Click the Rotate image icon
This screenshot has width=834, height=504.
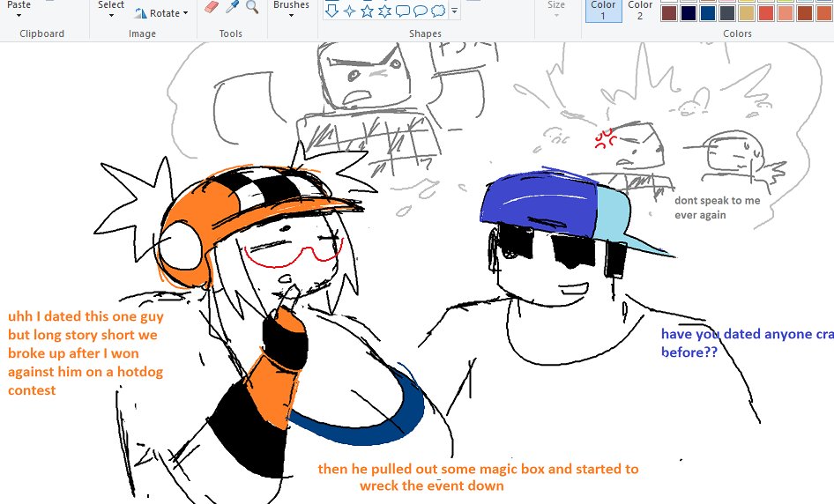click(140, 13)
